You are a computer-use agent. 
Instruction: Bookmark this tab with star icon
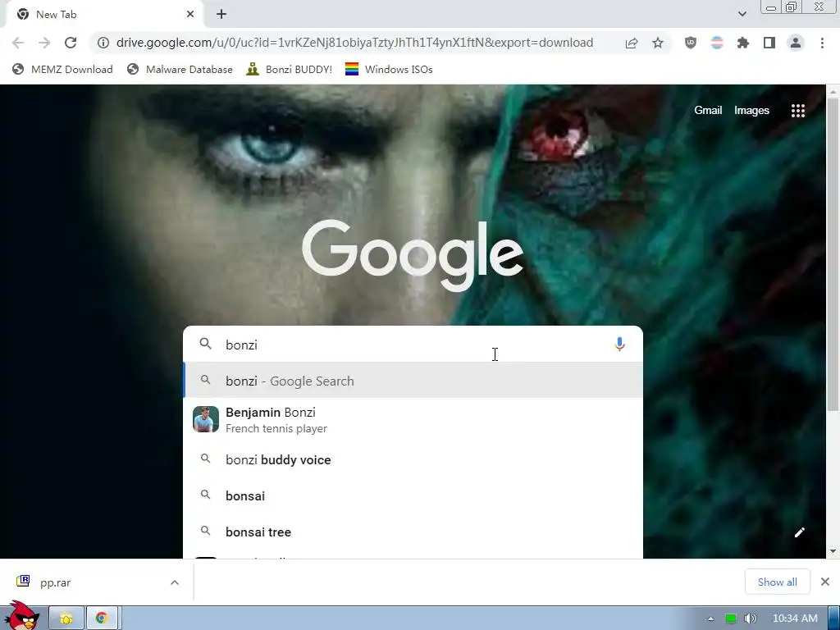(x=658, y=43)
